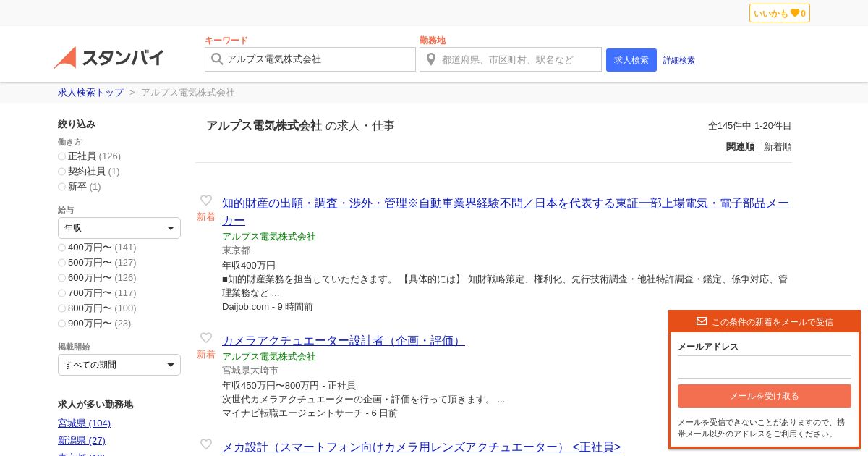
Task: Open the メカ設計 スマートフォン向け job listing title
Action: tap(421, 447)
